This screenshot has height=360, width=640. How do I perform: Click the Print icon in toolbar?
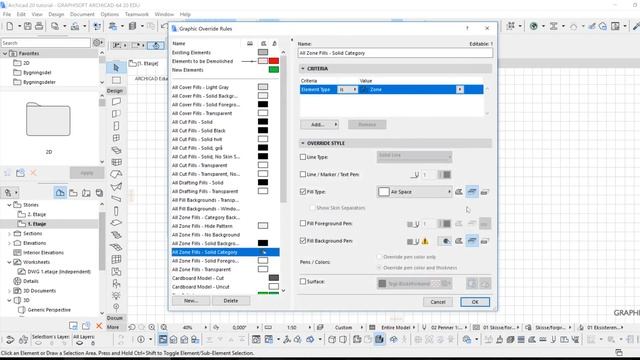tap(39, 27)
